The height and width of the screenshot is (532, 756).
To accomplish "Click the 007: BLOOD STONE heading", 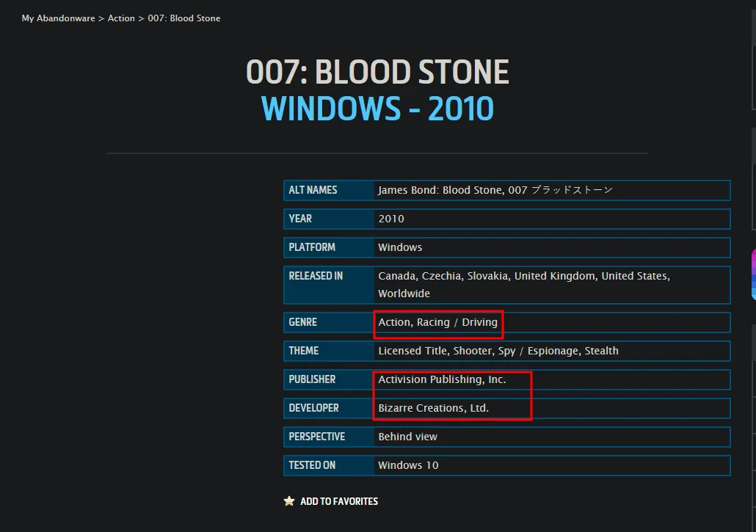I will pyautogui.click(x=377, y=73).
